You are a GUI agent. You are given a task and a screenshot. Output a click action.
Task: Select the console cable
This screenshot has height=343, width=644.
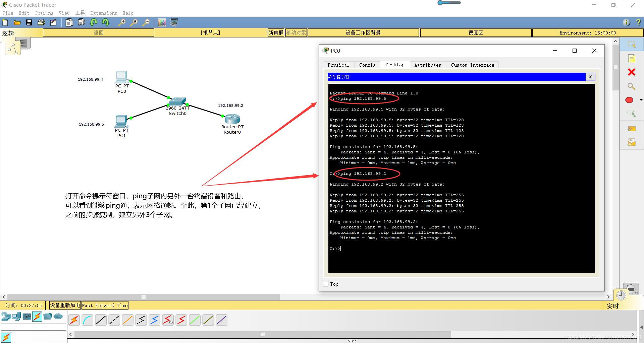pyautogui.click(x=88, y=320)
